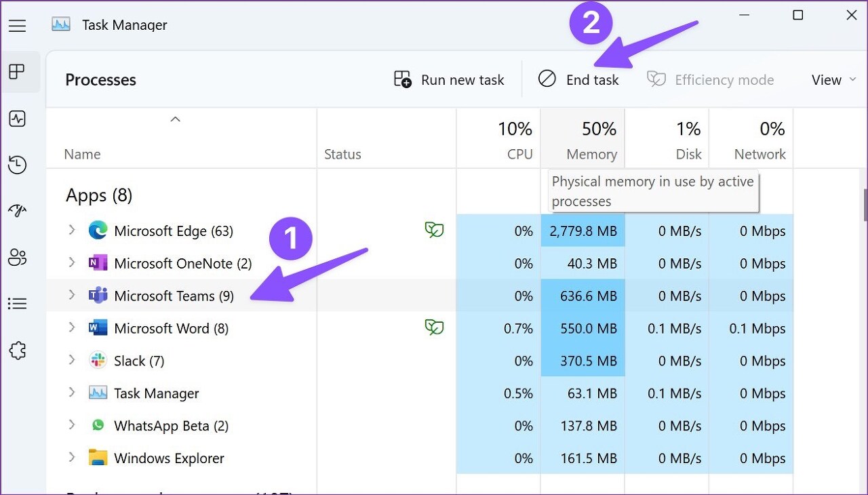This screenshot has width=868, height=495.
Task: Select the Microsoft Edge (63) row
Action: pyautogui.click(x=419, y=231)
